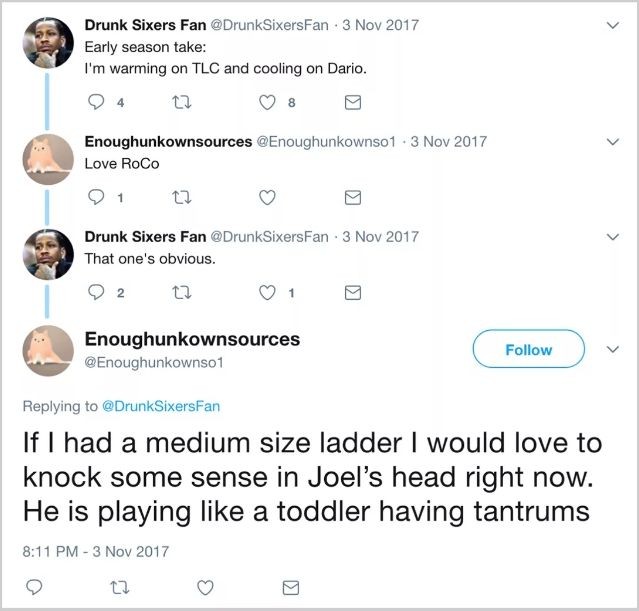Expand chevron menu on 'Love RoCo' tweet
The width and height of the screenshot is (639, 611).
(x=613, y=142)
